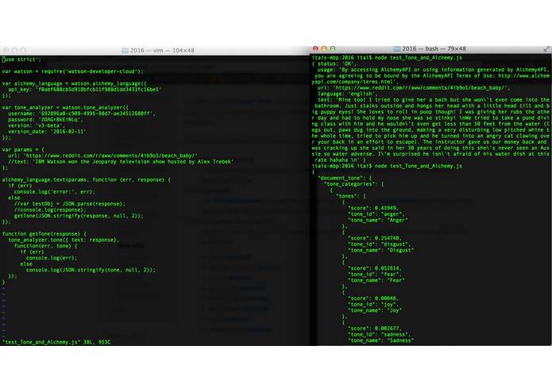Image resolution: width=552 pixels, height=392 pixels.
Task: Click the "tone_id": "fear" line
Action: (375, 275)
